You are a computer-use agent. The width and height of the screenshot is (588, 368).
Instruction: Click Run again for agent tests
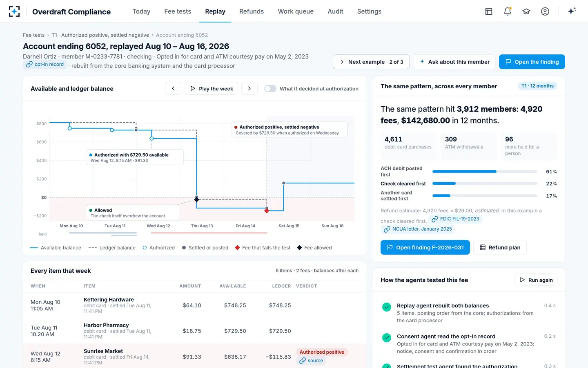[x=536, y=280]
